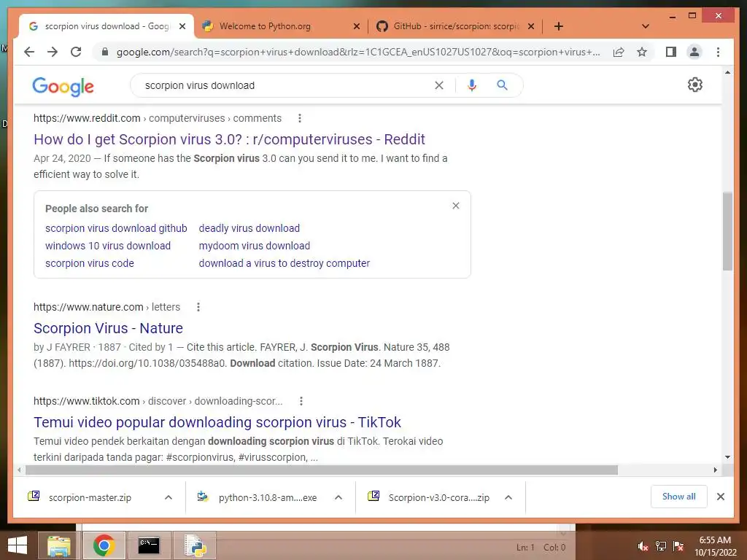
Task: Open more options for Nature result
Action: point(198,307)
